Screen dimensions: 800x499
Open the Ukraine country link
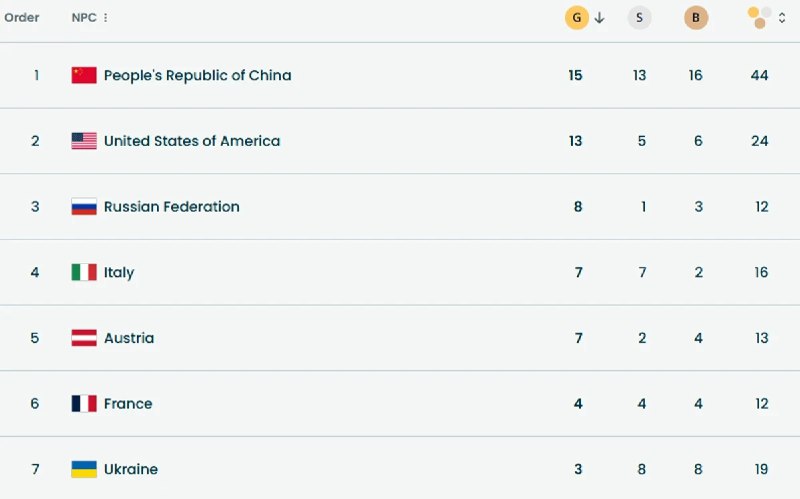click(x=130, y=469)
